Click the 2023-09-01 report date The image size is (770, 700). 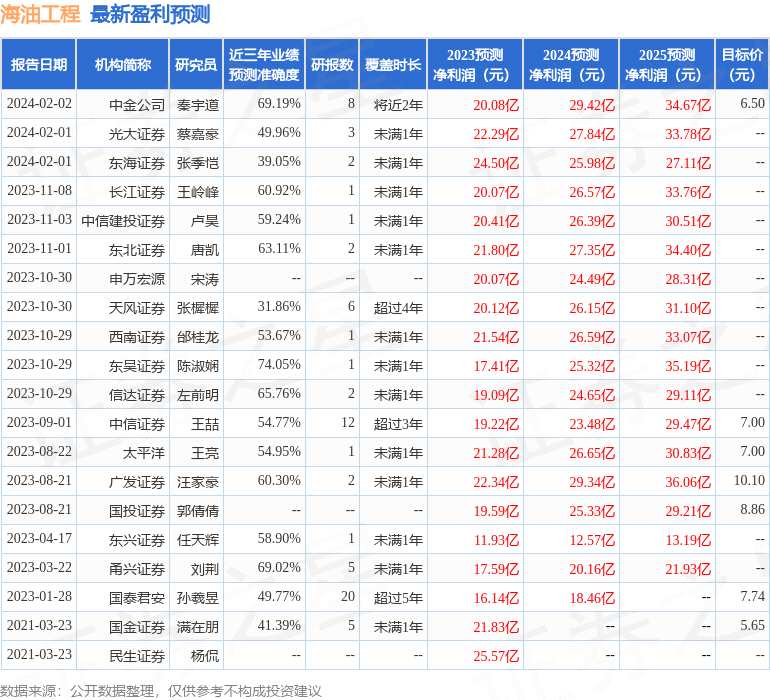click(x=39, y=422)
